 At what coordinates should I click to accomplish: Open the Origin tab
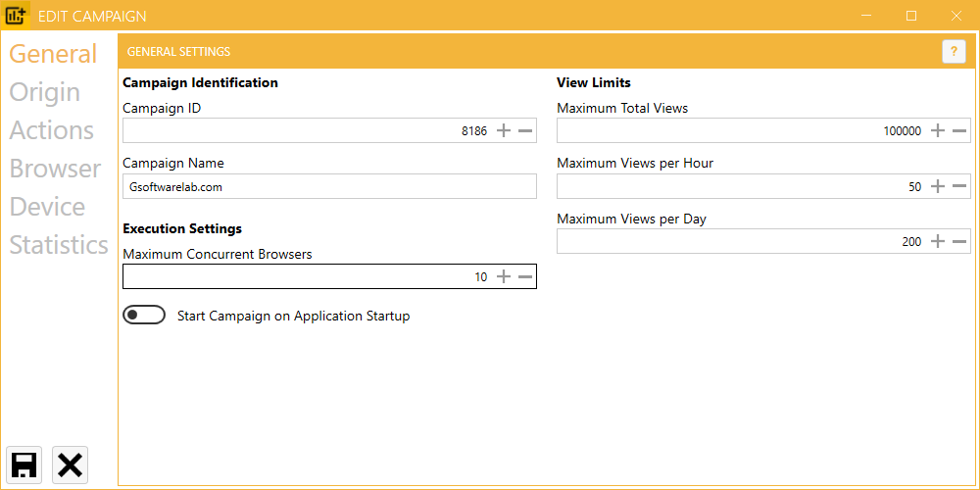coord(44,92)
